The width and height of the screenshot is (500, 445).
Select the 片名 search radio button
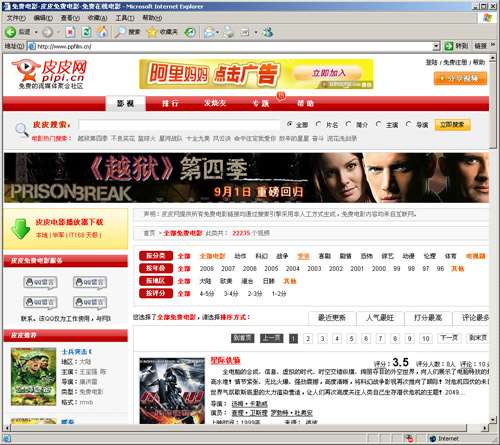point(318,124)
